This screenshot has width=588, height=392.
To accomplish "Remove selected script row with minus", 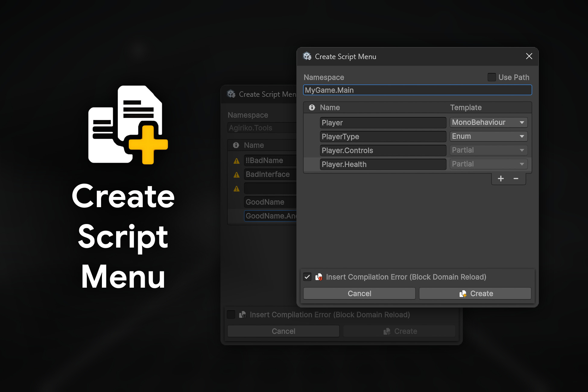I will pyautogui.click(x=516, y=179).
